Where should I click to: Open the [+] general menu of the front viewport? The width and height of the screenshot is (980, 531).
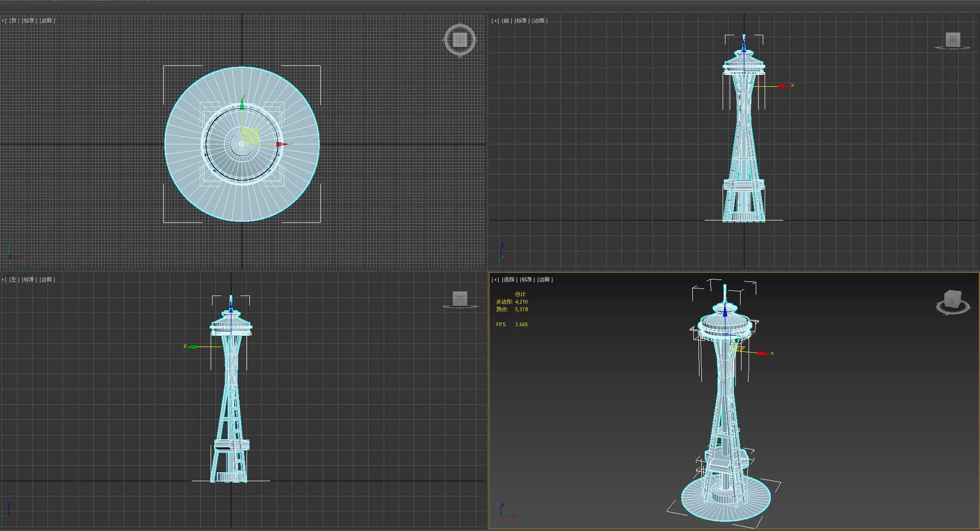click(495, 21)
